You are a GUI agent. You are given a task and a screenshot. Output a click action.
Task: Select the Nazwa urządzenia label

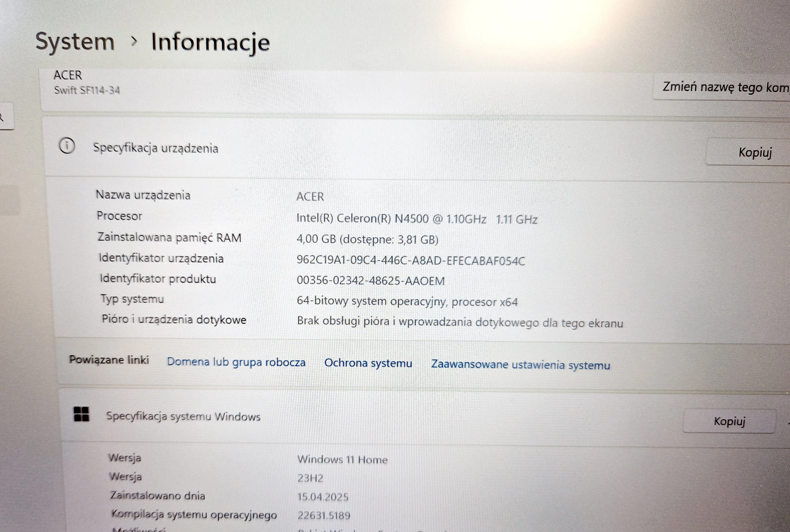pos(143,195)
